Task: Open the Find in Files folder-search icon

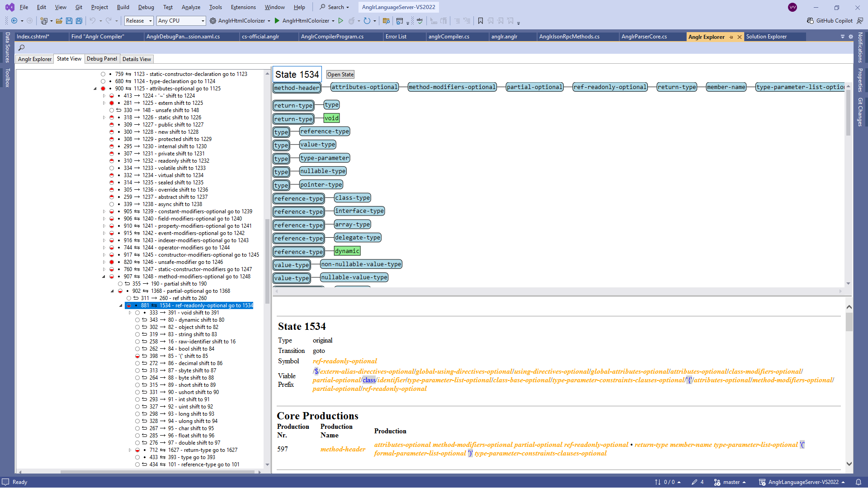Action: coord(386,21)
